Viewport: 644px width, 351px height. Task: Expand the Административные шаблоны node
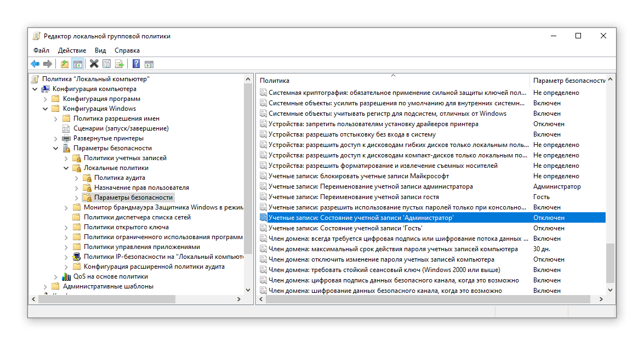pos(45,286)
